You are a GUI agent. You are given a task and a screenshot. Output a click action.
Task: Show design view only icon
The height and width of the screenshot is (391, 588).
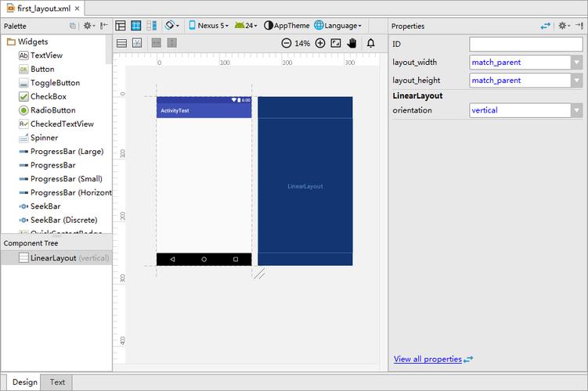point(121,26)
